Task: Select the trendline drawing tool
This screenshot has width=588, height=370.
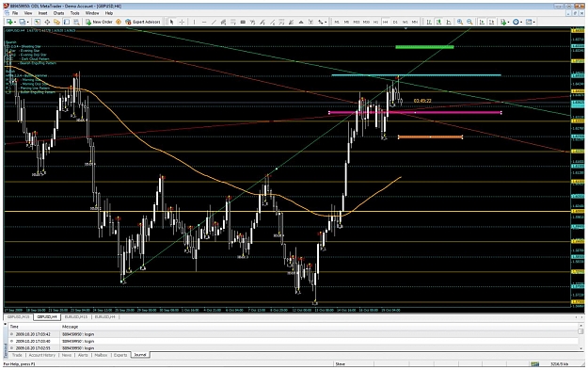Action: click(x=214, y=22)
